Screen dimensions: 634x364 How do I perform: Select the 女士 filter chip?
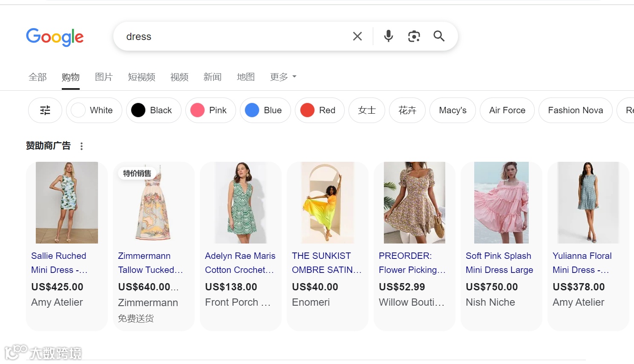tap(367, 110)
